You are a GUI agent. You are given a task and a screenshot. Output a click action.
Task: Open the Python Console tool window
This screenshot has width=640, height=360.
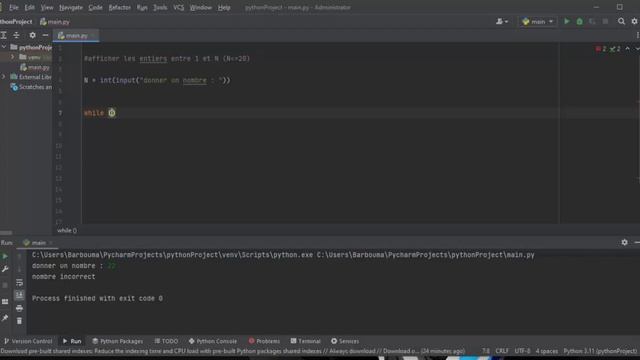pos(213,341)
